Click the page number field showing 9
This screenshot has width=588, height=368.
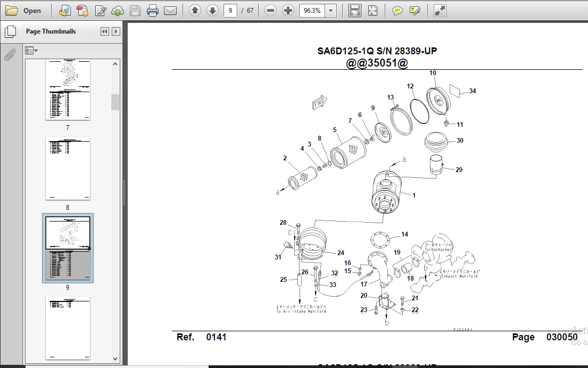click(x=230, y=11)
